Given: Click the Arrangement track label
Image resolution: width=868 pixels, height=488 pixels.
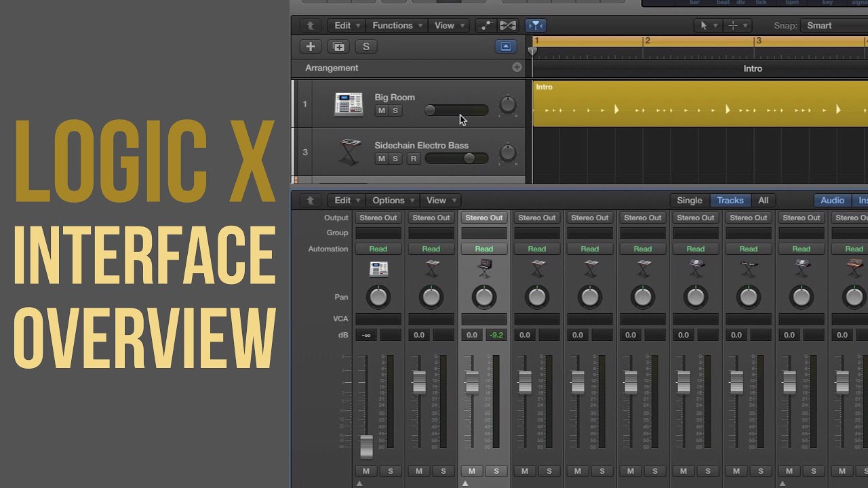Looking at the screenshot, I should pyautogui.click(x=332, y=68).
